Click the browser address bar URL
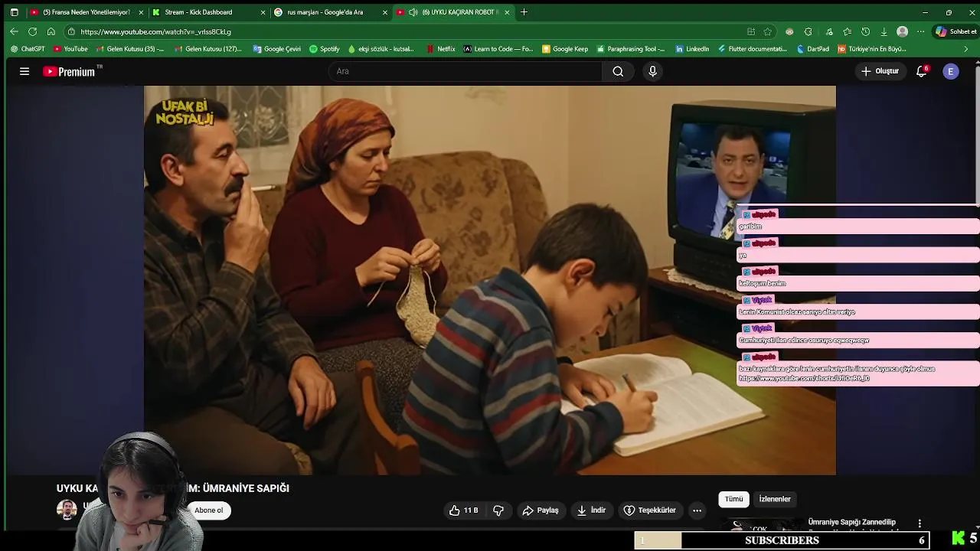This screenshot has width=980, height=551. click(155, 31)
